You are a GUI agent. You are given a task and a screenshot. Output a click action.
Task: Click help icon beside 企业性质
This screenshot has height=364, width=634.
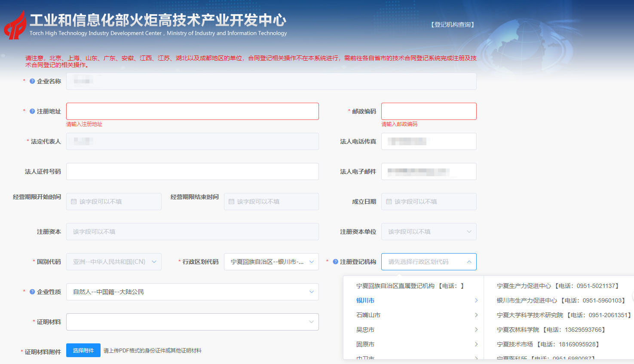(x=32, y=292)
